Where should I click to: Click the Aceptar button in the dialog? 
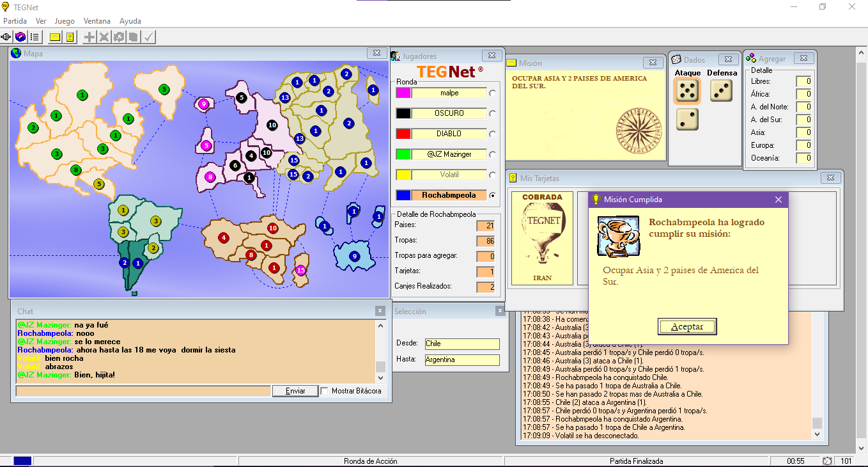point(687,326)
